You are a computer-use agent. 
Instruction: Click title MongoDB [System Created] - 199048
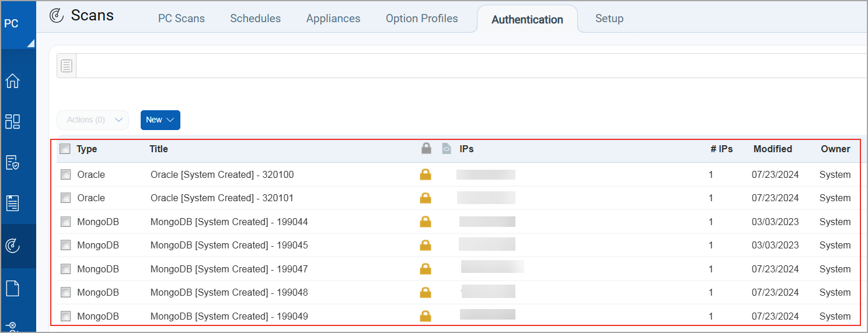229,292
